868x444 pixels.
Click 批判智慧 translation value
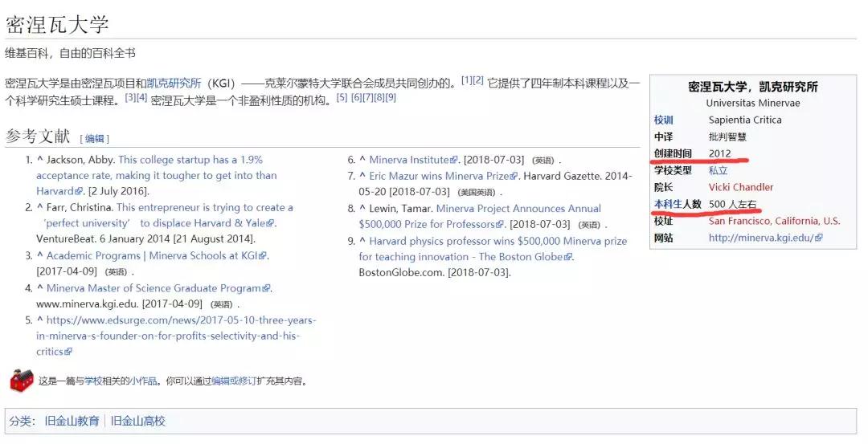tap(727, 136)
